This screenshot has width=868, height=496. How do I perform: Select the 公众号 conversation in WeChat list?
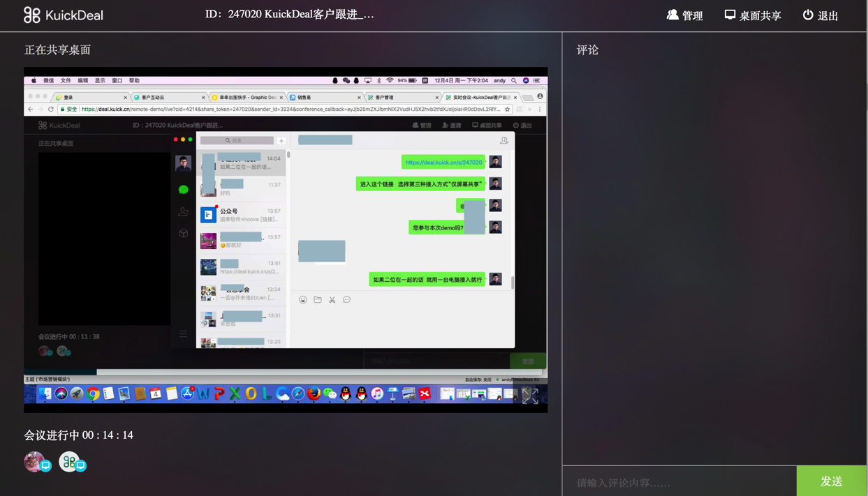tap(242, 215)
